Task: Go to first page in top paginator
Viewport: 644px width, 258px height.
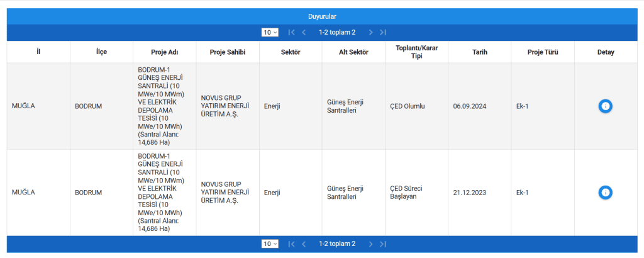Action: [x=291, y=32]
